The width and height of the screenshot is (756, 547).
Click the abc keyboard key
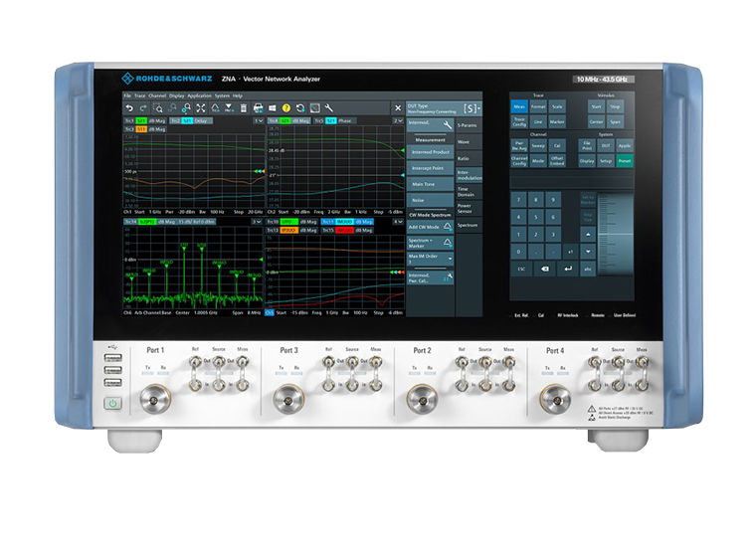click(x=588, y=269)
